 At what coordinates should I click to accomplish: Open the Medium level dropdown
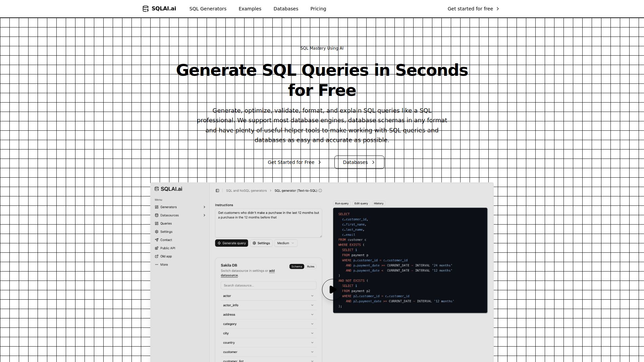click(x=285, y=243)
